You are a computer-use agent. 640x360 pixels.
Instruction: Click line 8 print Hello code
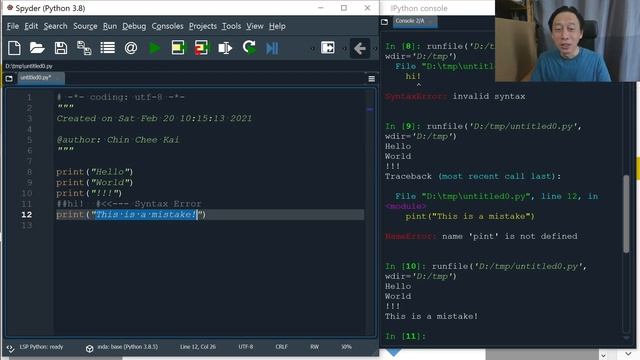[x=95, y=172]
